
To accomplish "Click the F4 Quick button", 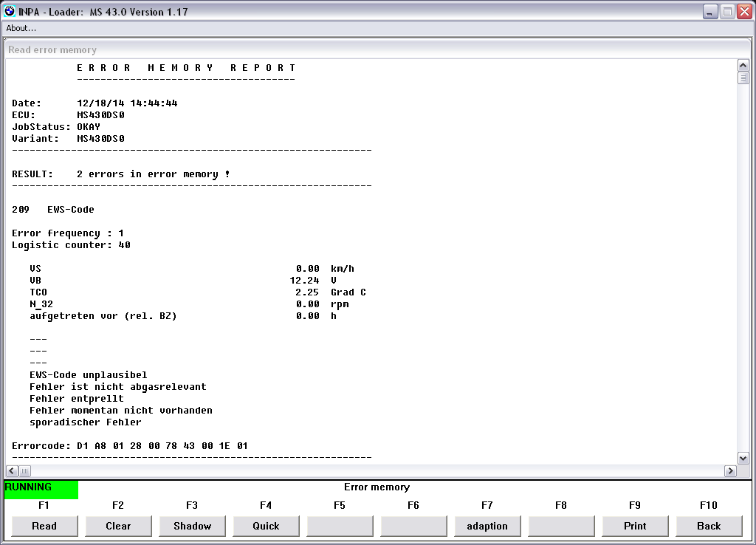I will pos(266,526).
